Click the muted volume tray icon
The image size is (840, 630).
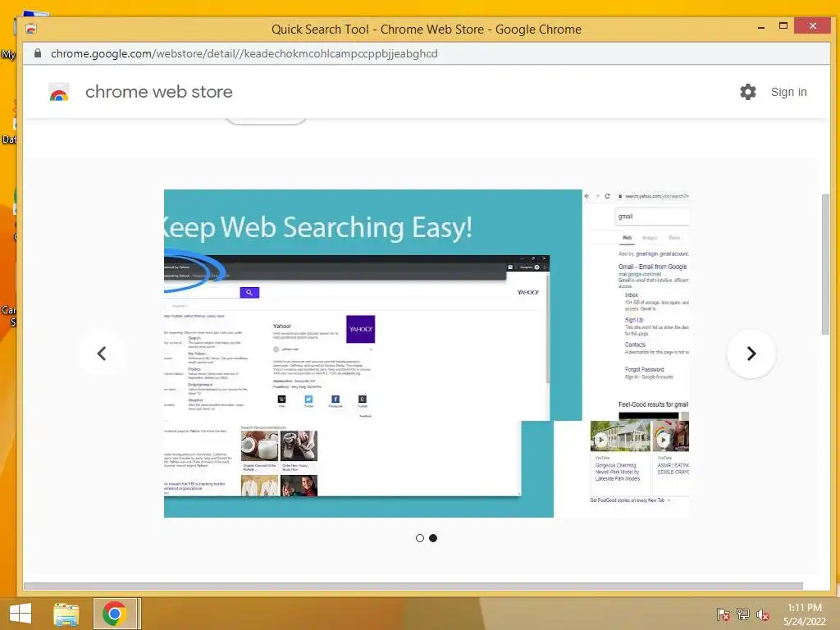coord(762,614)
